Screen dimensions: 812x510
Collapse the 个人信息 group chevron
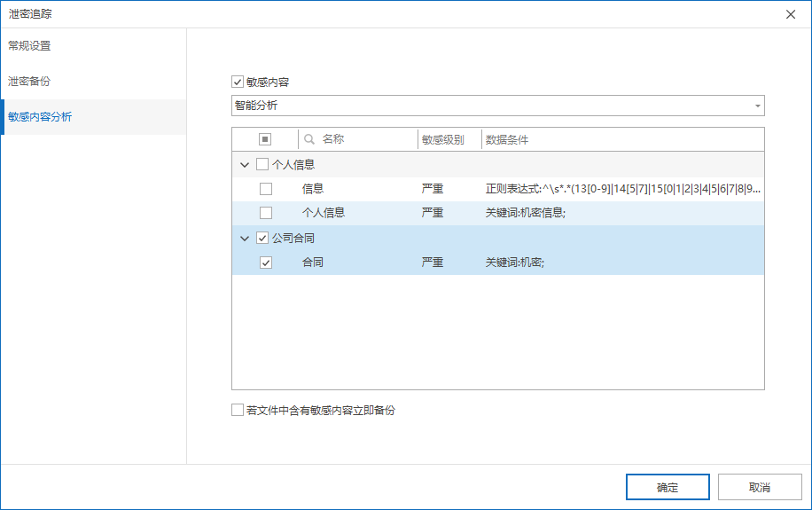click(245, 165)
